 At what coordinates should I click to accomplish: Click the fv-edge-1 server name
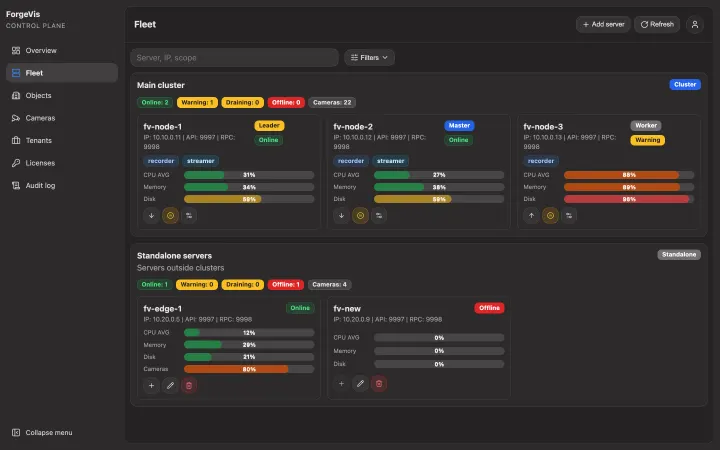pyautogui.click(x=163, y=309)
